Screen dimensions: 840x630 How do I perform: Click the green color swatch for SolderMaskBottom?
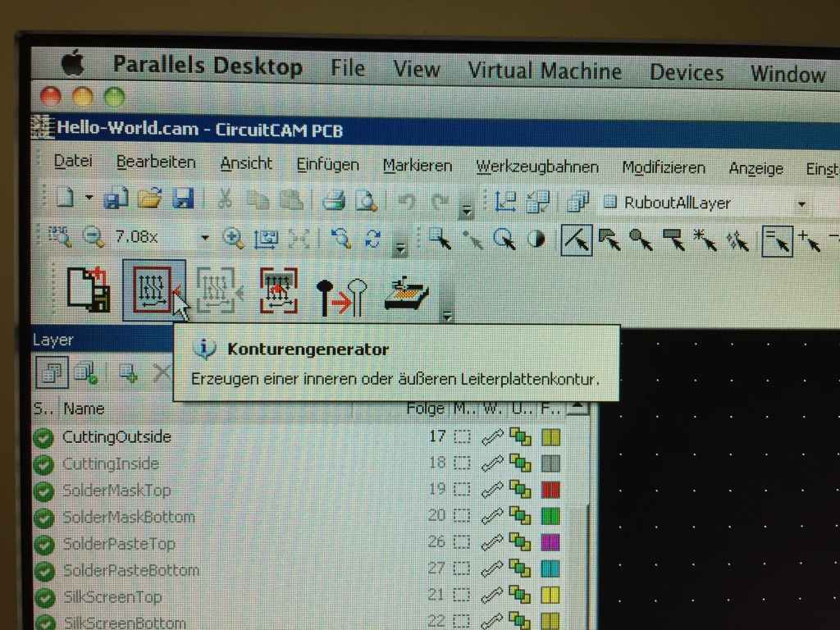pyautogui.click(x=550, y=517)
